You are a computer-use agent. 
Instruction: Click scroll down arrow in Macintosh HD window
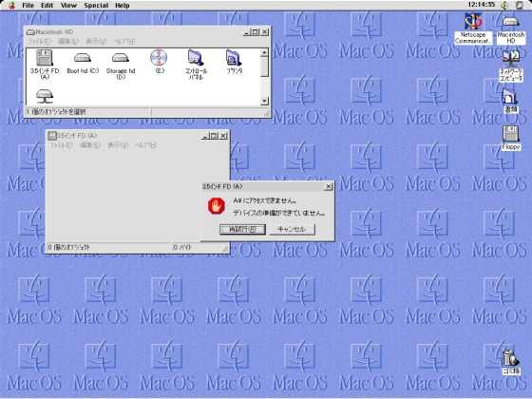click(265, 101)
